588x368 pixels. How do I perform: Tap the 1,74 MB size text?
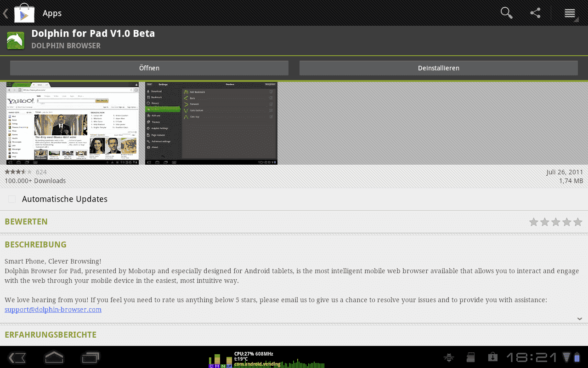coord(571,181)
